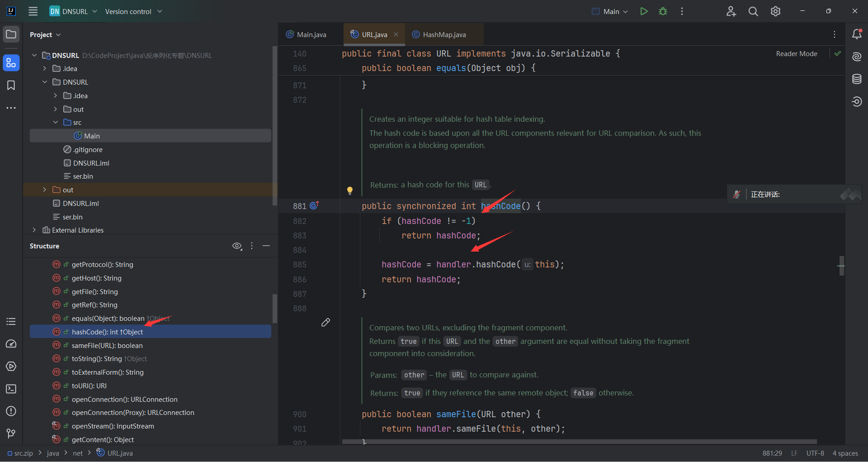Click the 881:29 caret position
Image resolution: width=868 pixels, height=462 pixels.
tap(772, 453)
